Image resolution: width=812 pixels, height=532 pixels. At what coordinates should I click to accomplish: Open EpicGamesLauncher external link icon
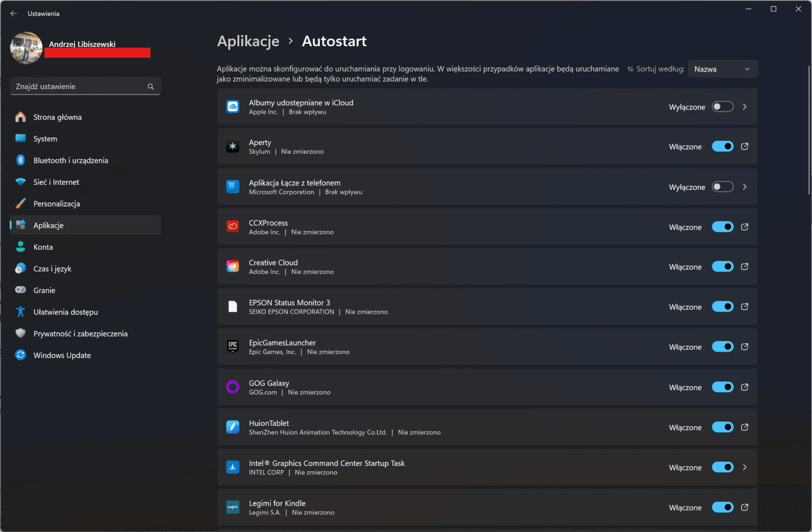click(x=745, y=347)
